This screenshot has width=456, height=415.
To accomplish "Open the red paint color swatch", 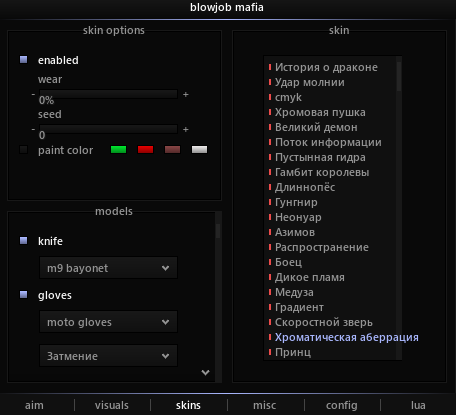I will point(145,149).
